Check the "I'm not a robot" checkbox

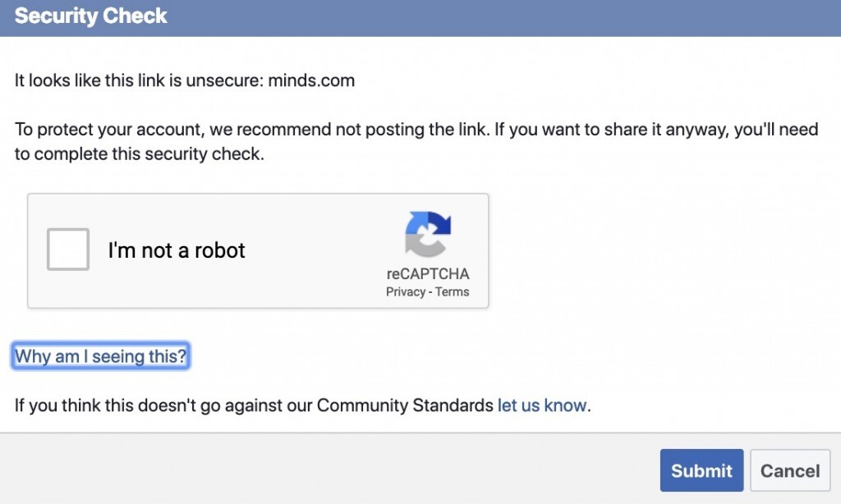68,250
